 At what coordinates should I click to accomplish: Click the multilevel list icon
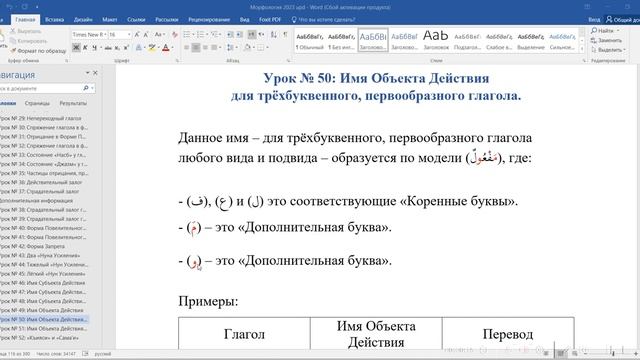coord(214,35)
